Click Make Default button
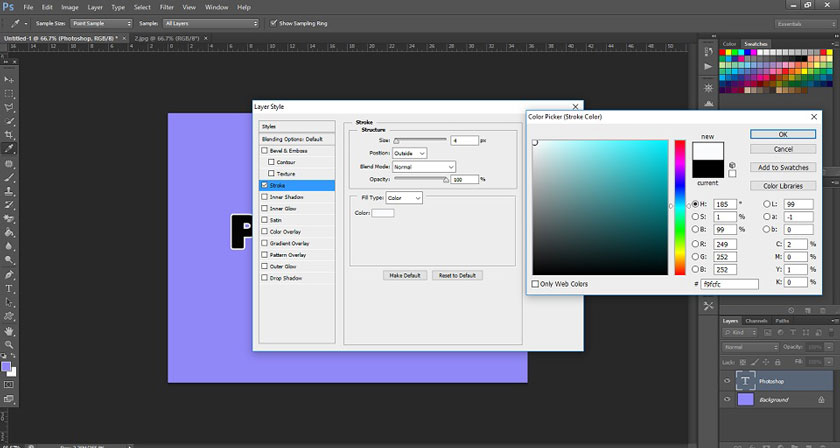This screenshot has width=840, height=448. pos(405,275)
